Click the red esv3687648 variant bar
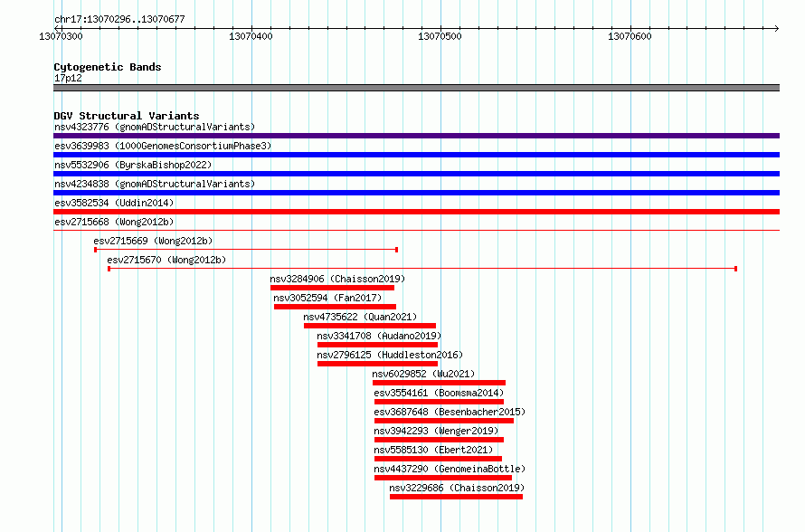The image size is (805, 532). 444,421
